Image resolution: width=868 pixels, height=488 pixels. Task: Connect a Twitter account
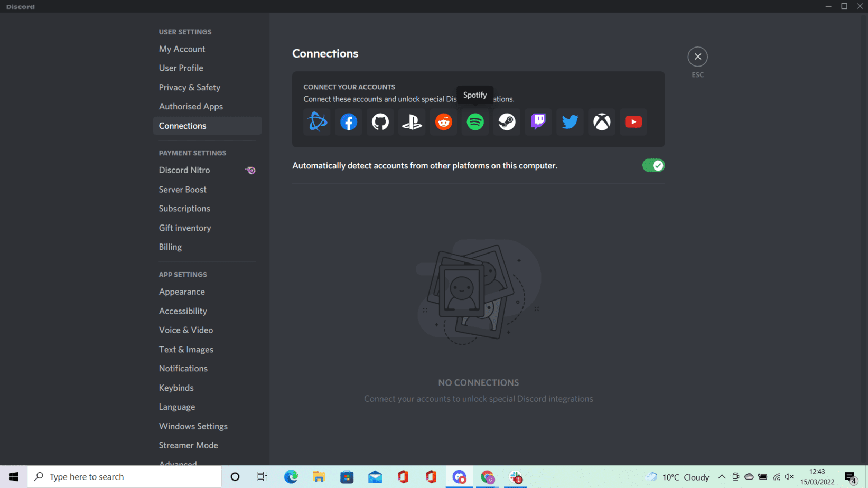tap(570, 122)
